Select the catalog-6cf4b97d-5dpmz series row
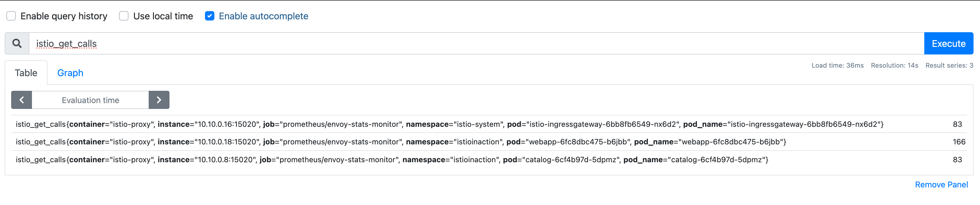The image size is (980, 205). pos(489,159)
